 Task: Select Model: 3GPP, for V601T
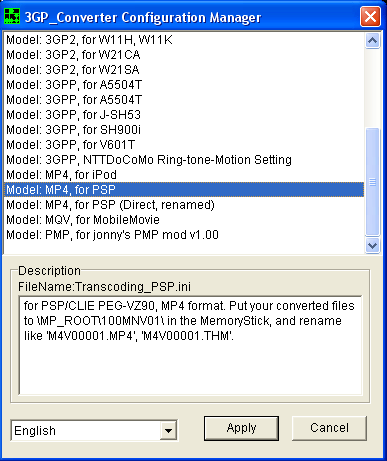point(184,145)
